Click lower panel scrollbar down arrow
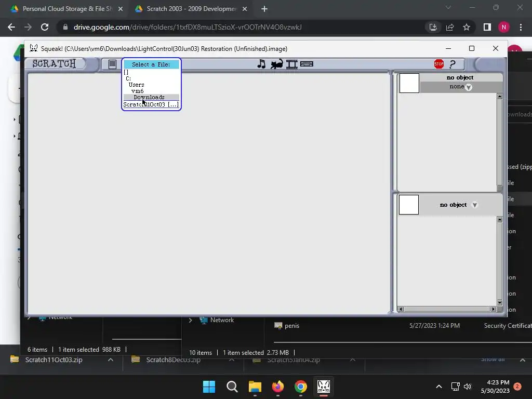Screen dimensions: 532x399 (x=500, y=302)
